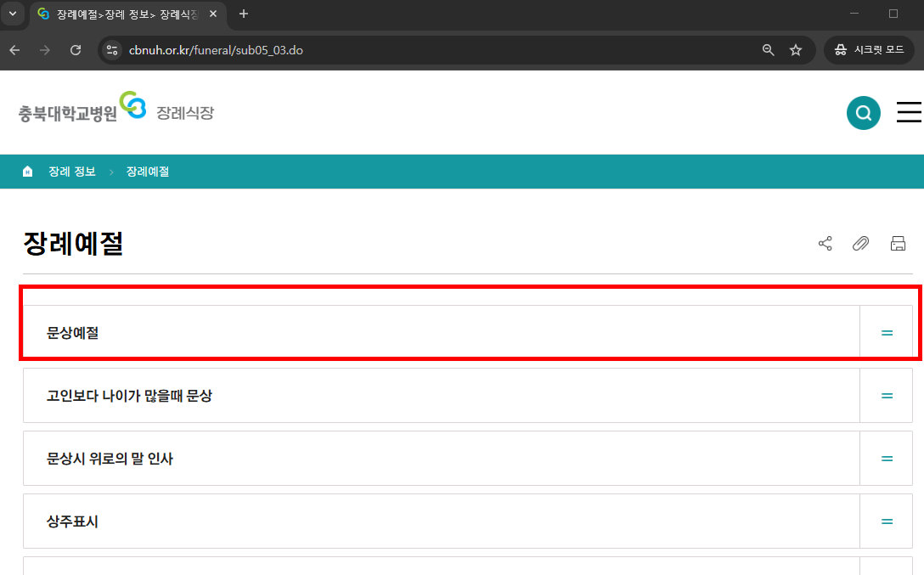Click the paperclip attachment icon
The image size is (924, 575).
[860, 244]
